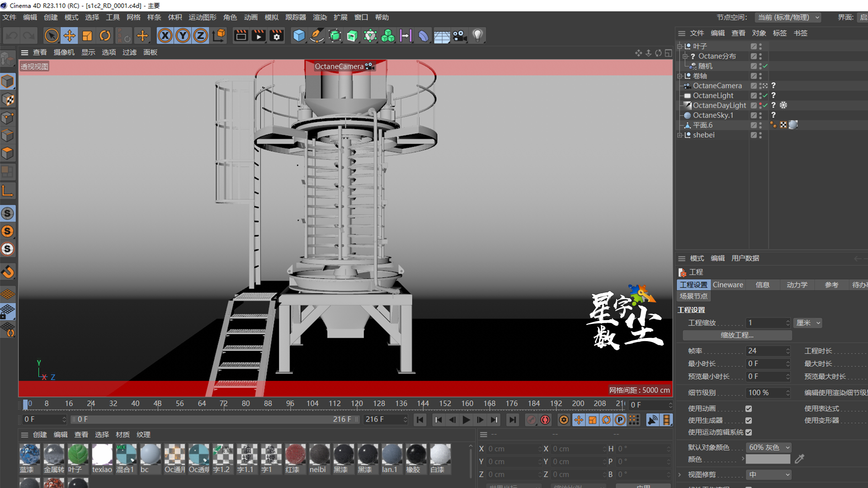This screenshot has width=868, height=488.
Task: Switch the coordinate system cube icon
Action: point(219,36)
